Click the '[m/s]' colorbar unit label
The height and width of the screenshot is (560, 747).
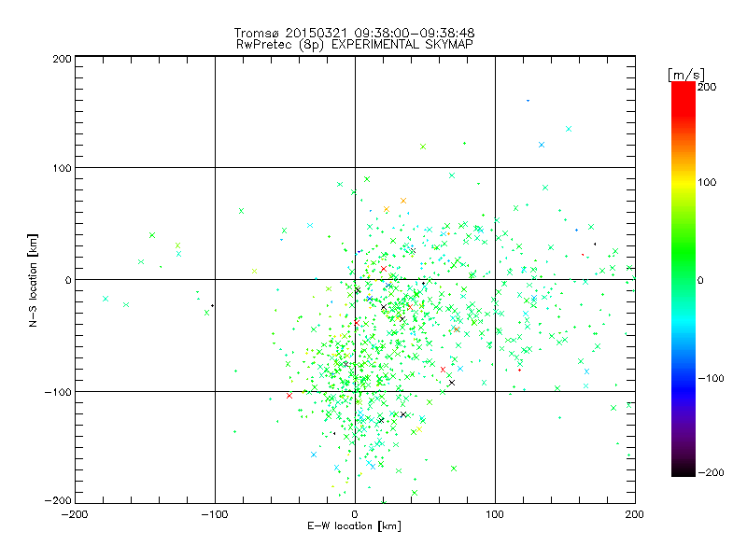686,75
